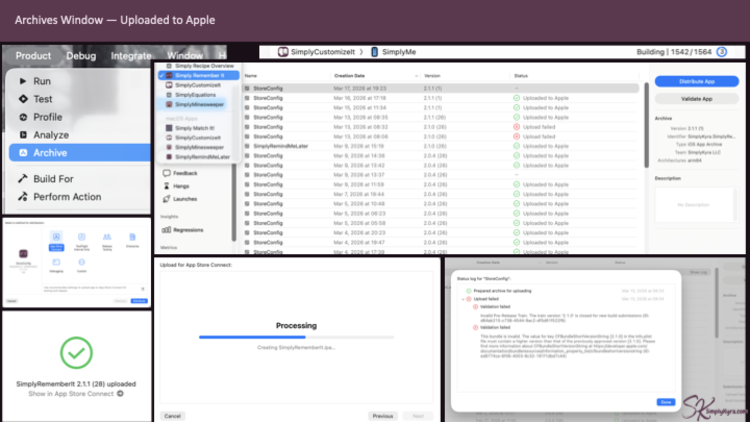This screenshot has height=422, width=750.
Task: Choose SimplyEquations in the app list
Action: point(195,95)
